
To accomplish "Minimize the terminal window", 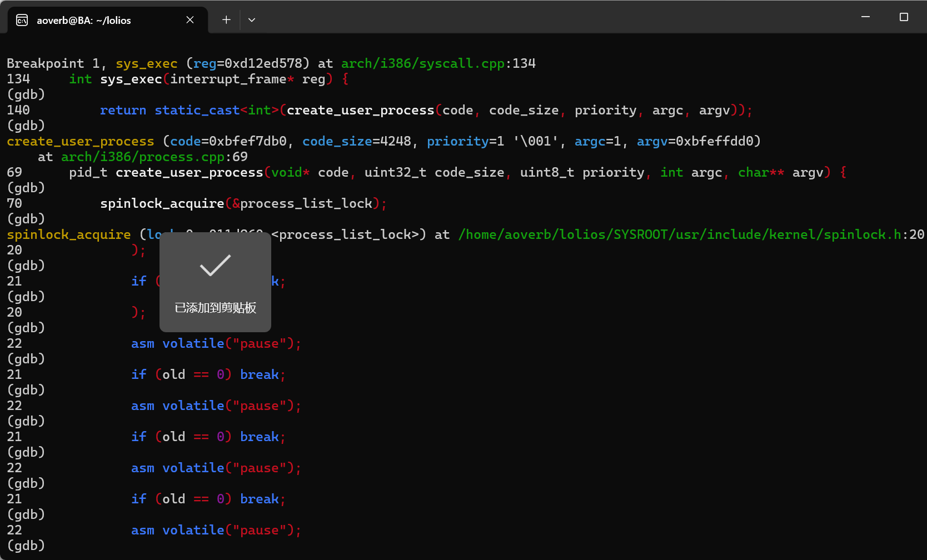I will point(865,17).
